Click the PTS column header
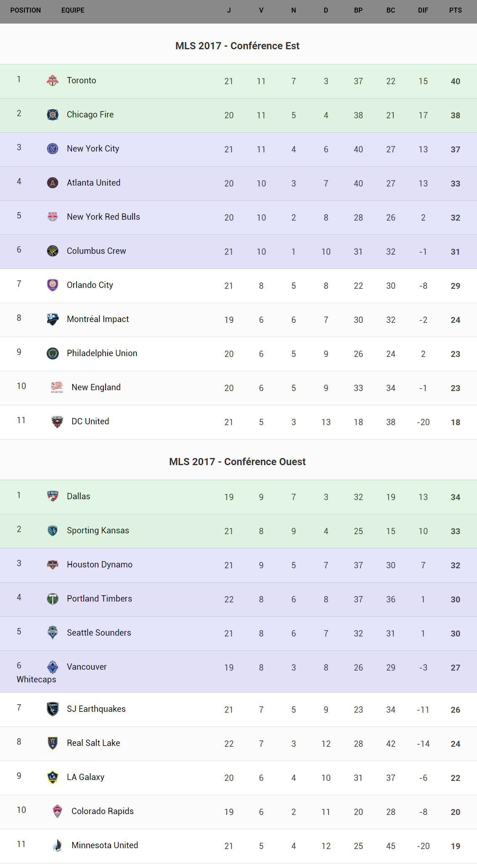 [455, 10]
